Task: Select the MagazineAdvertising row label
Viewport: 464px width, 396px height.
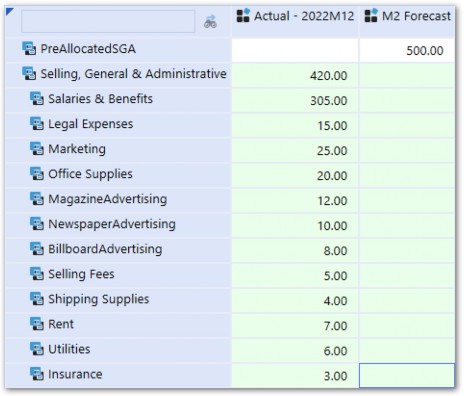Action: 107,199
